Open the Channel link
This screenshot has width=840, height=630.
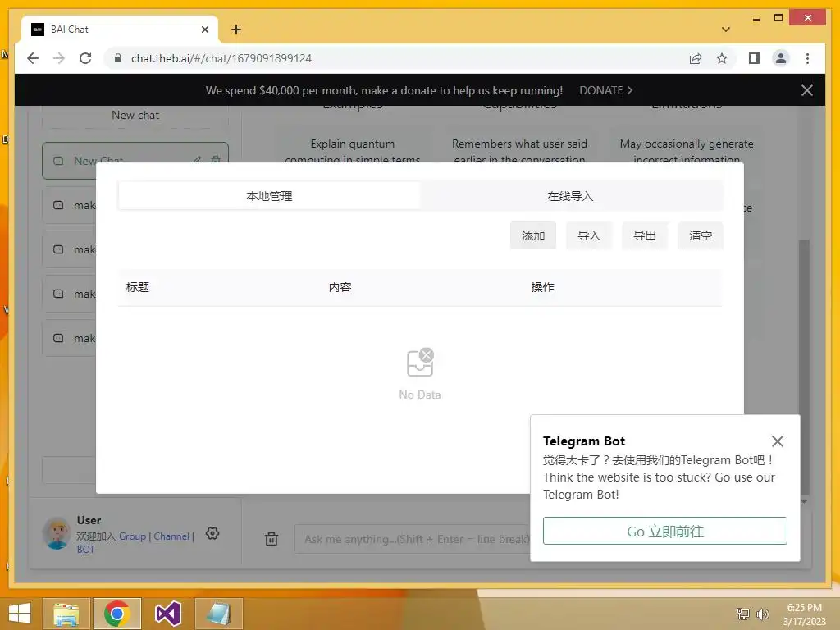[171, 536]
